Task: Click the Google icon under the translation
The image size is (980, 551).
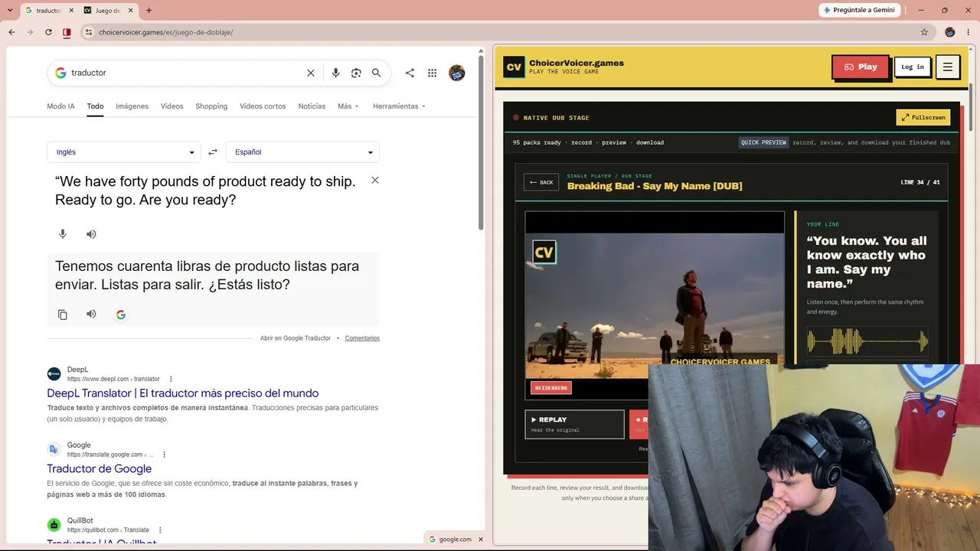Action: [121, 315]
